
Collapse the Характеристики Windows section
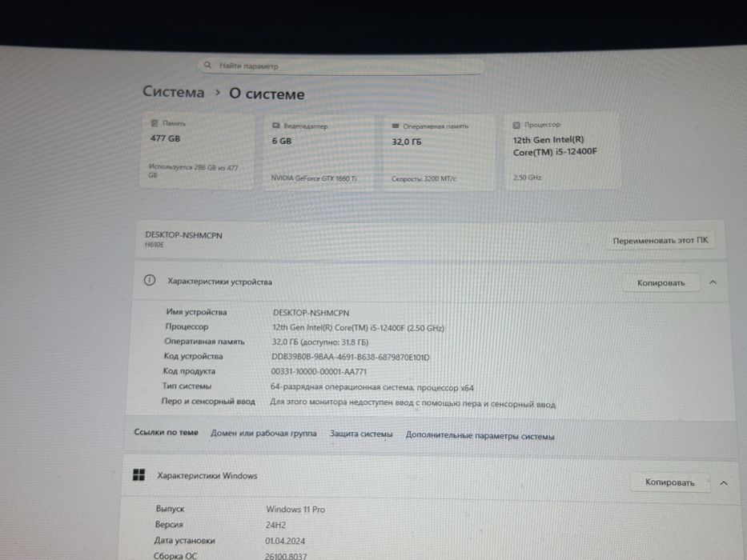tap(723, 483)
